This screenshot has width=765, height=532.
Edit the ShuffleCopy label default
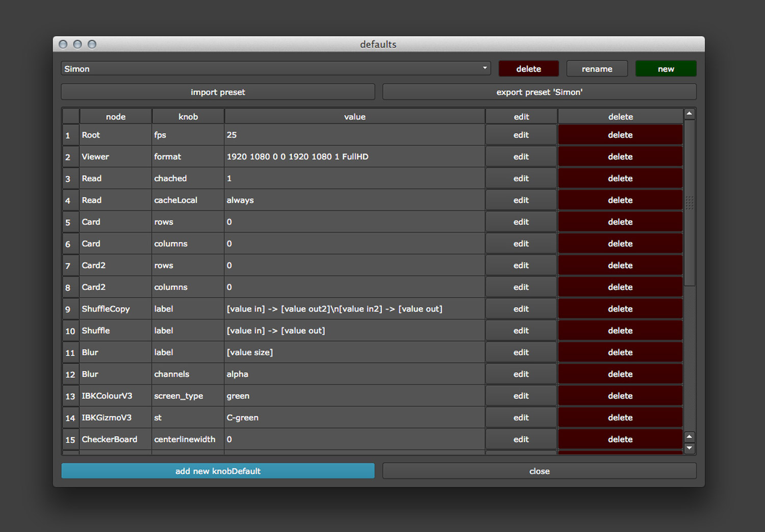(x=521, y=309)
